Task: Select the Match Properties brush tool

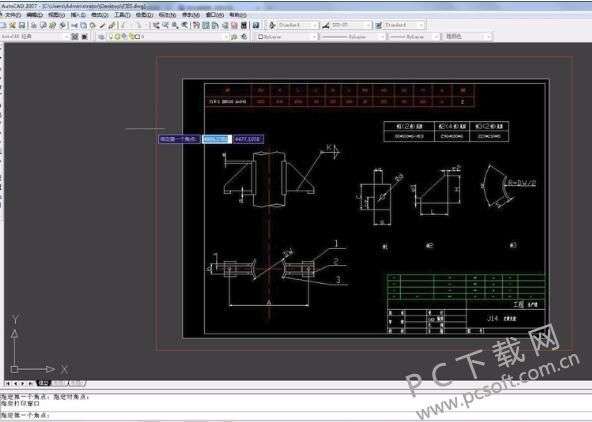Action: 102,25
